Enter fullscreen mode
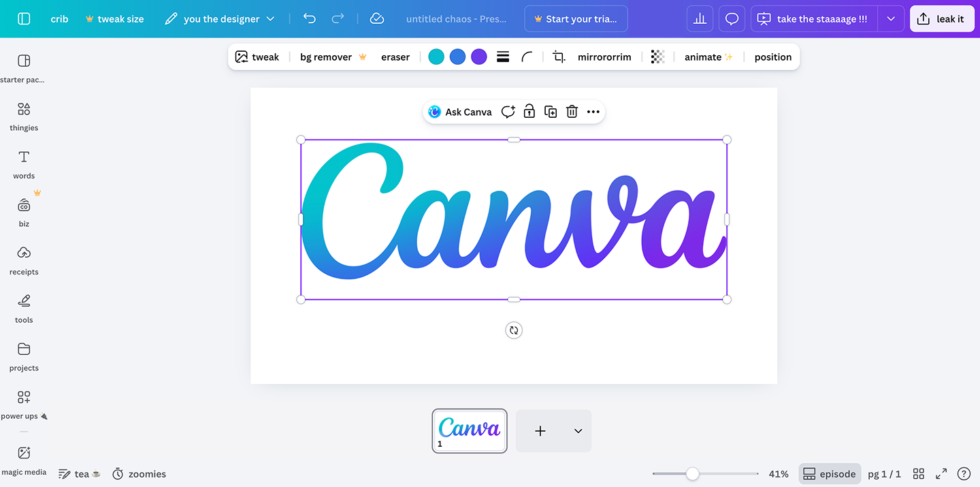The height and width of the screenshot is (487, 980). pos(941,474)
